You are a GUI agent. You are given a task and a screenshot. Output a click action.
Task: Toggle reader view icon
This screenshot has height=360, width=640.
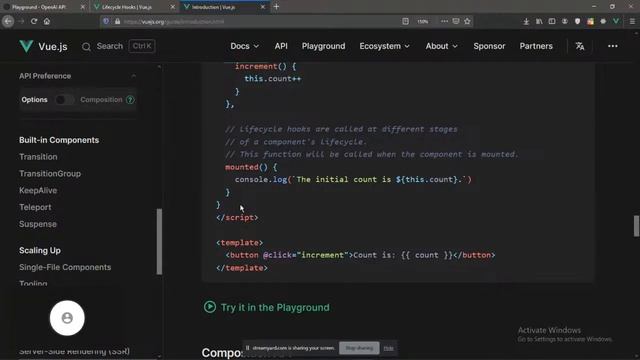pos(405,21)
